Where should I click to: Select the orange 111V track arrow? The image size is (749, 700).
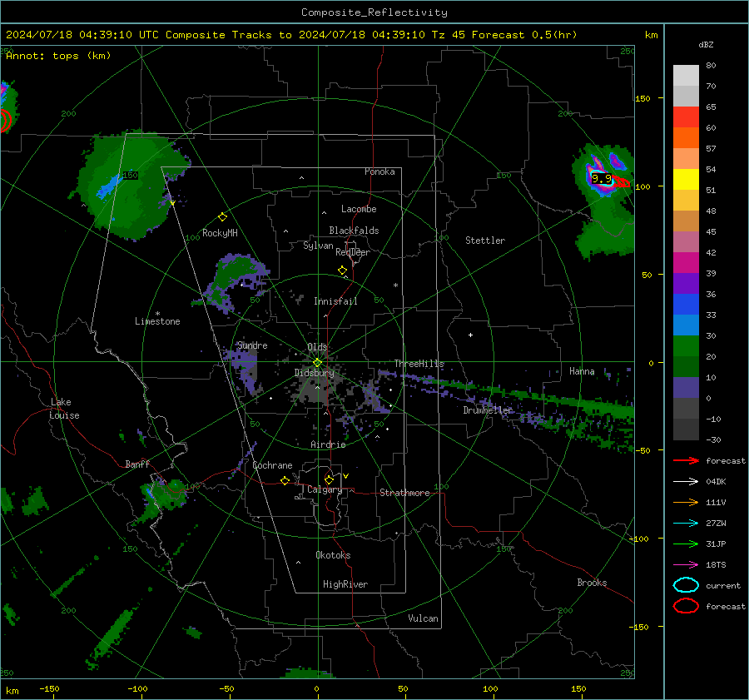point(686,502)
